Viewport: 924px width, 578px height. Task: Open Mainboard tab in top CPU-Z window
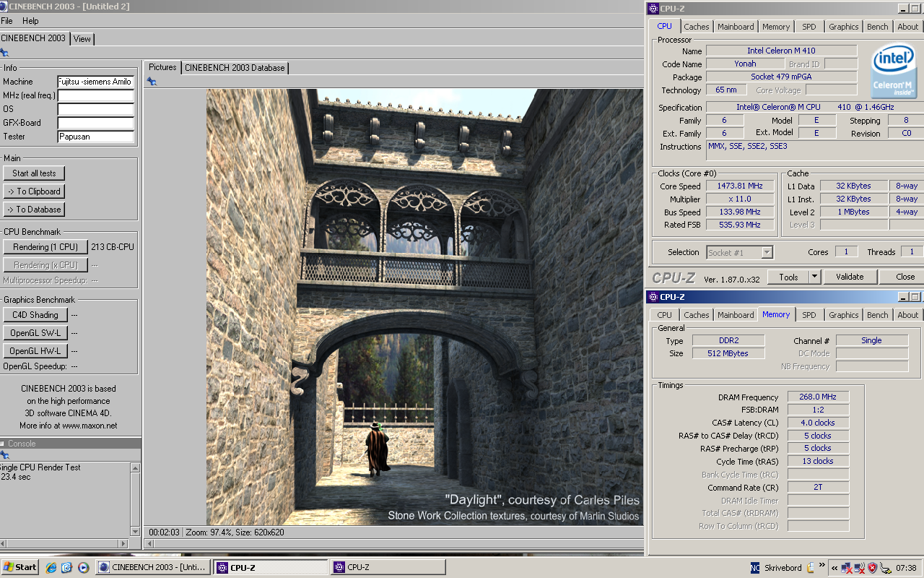click(x=736, y=27)
